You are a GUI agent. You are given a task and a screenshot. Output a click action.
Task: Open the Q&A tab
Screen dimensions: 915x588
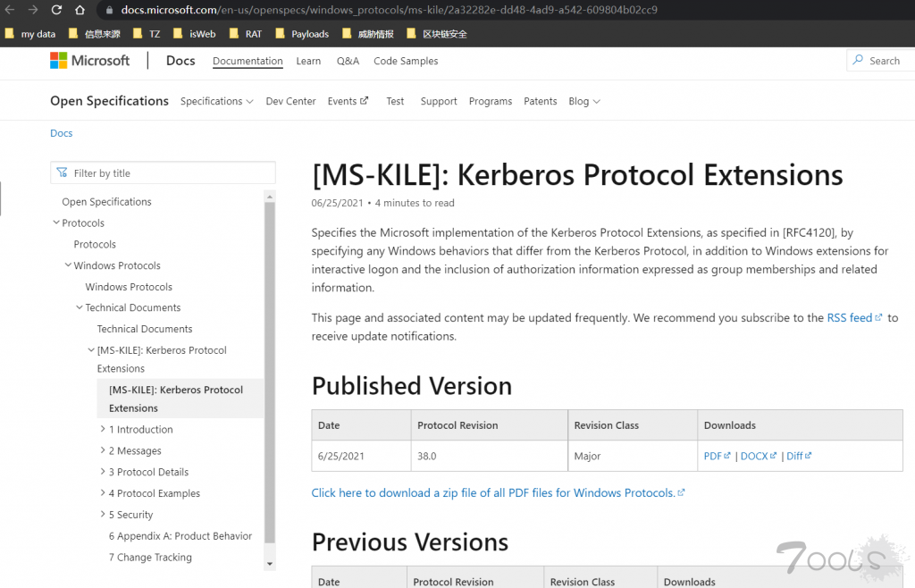(348, 61)
